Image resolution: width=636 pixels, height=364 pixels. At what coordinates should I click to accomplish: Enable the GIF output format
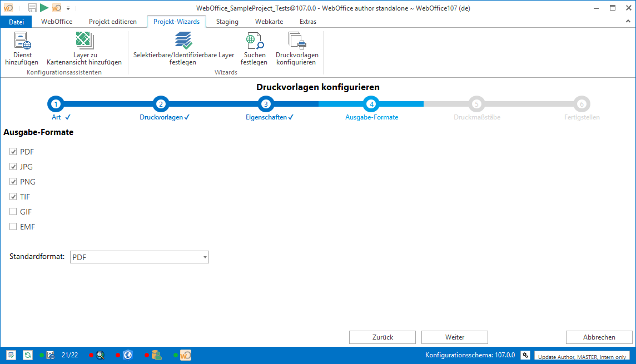[x=12, y=211]
